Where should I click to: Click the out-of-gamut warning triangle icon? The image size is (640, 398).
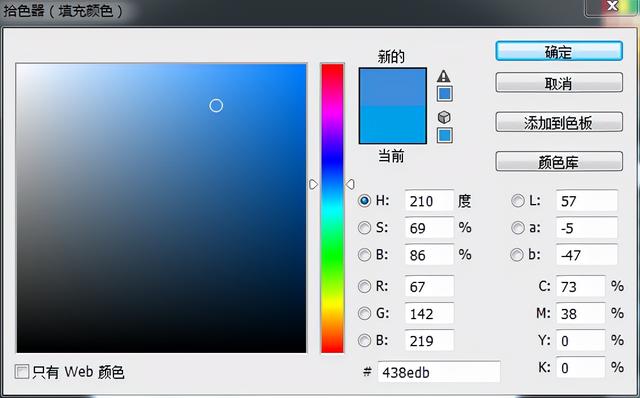pos(444,76)
